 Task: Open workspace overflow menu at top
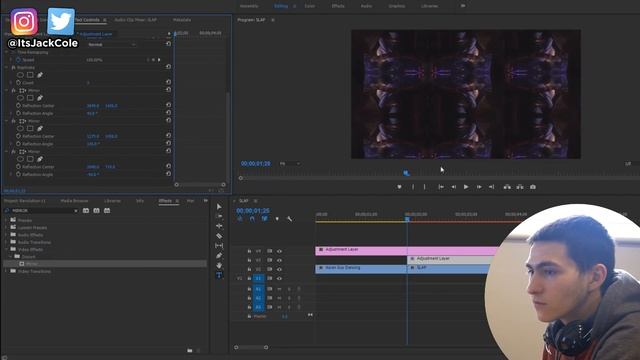coord(463,6)
